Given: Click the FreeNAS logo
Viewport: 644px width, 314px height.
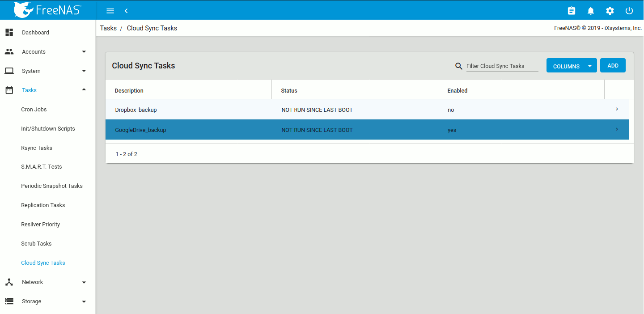Looking at the screenshot, I should click(x=47, y=9).
